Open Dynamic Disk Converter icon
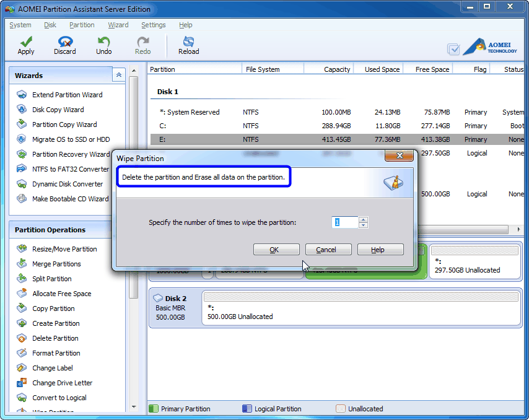 (x=22, y=184)
